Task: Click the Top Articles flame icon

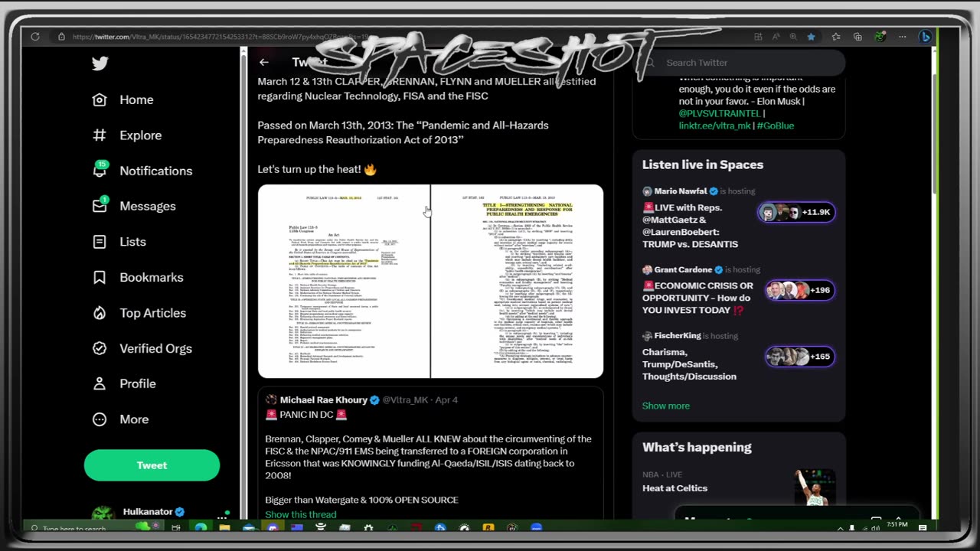Action: (x=100, y=312)
